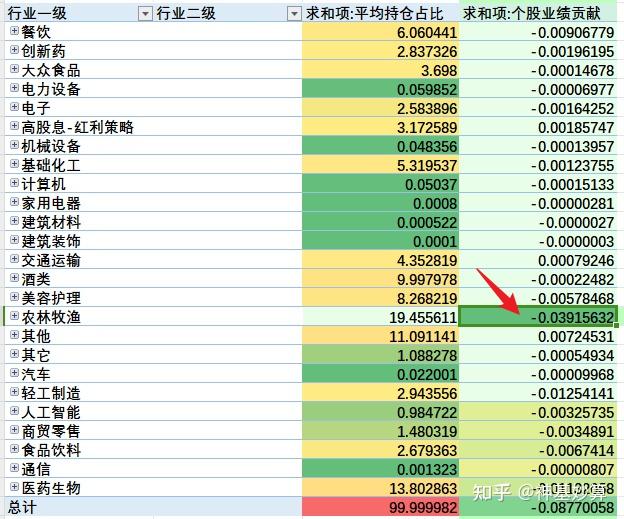Expand the 建筑装饰 row
Viewport: 624px width, 519px height.
pos(14,240)
